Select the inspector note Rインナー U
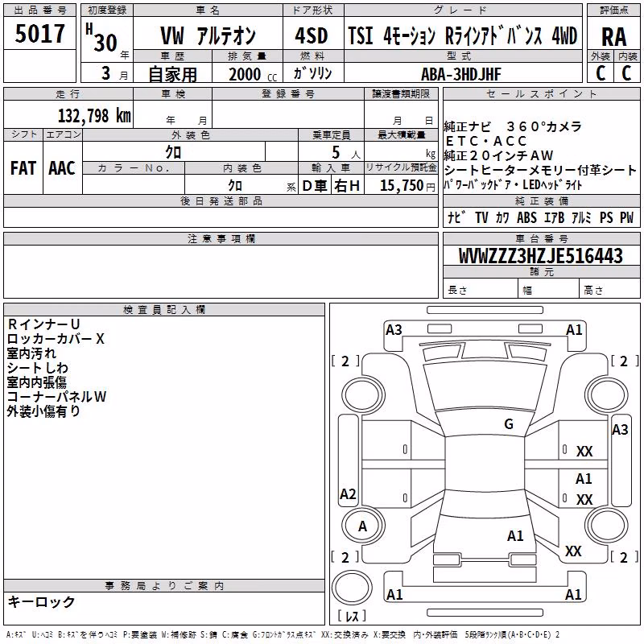The width and height of the screenshot is (644, 644). pyautogui.click(x=43, y=324)
